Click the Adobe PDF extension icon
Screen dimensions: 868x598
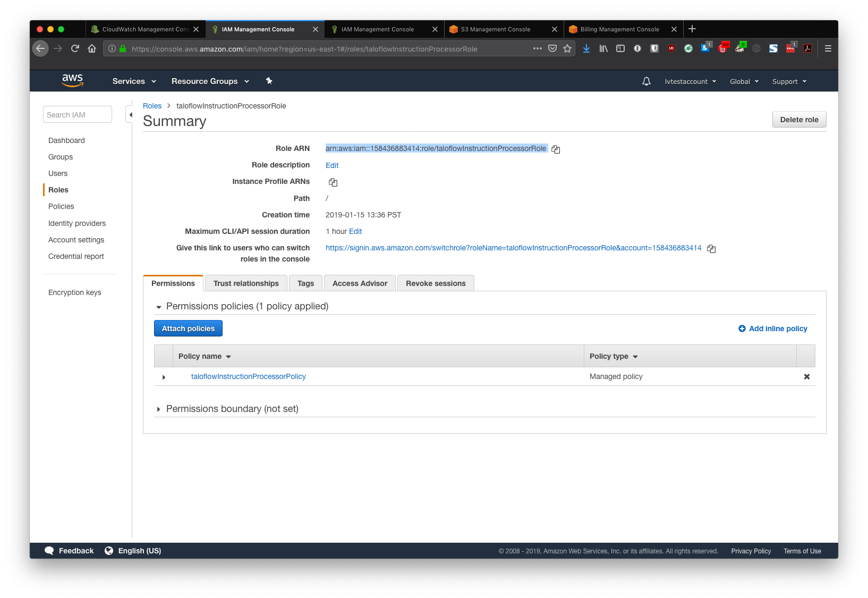[x=807, y=48]
